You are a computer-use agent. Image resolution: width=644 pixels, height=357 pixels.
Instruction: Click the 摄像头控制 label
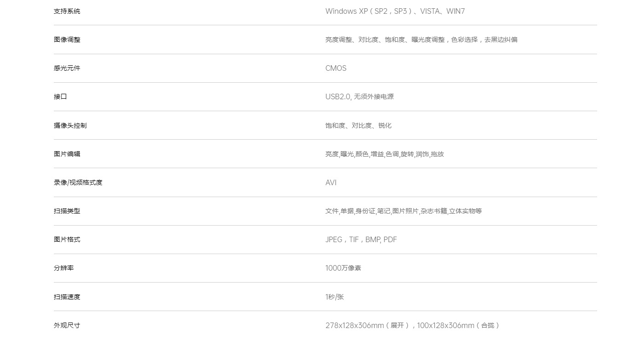(70, 125)
